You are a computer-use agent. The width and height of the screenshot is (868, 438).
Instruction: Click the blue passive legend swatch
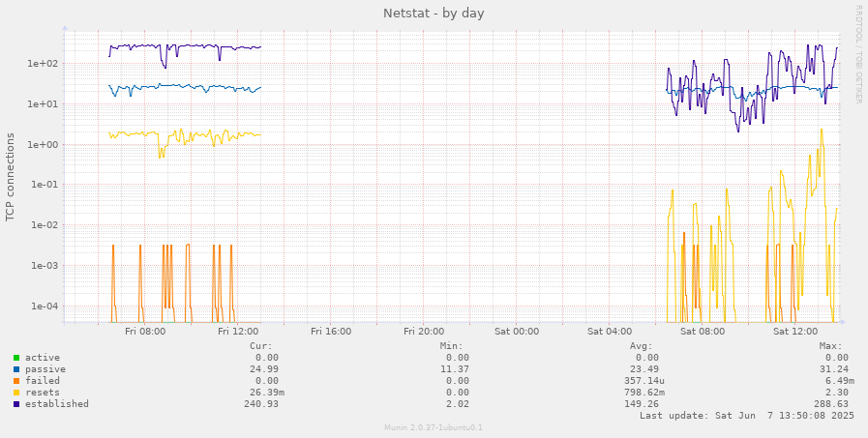(16, 369)
